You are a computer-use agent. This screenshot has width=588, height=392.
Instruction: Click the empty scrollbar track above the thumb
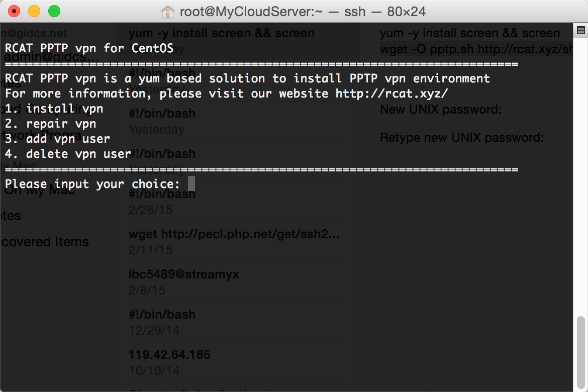tap(580, 176)
